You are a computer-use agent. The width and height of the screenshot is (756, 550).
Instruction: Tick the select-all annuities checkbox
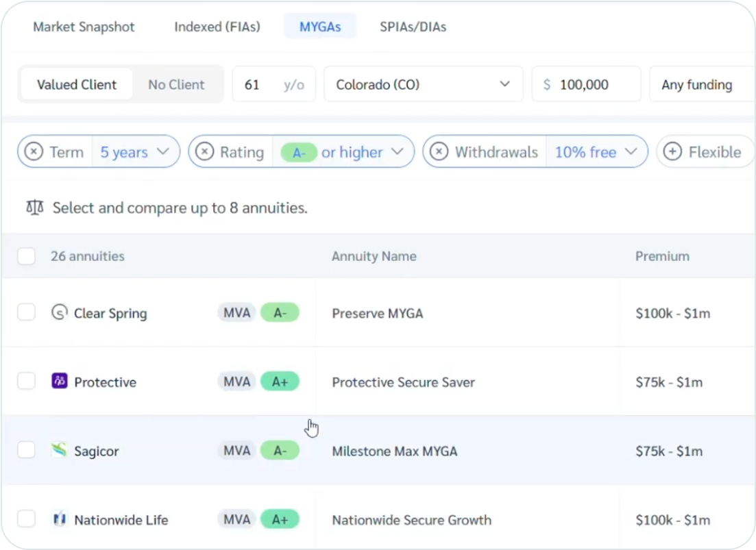coord(27,255)
